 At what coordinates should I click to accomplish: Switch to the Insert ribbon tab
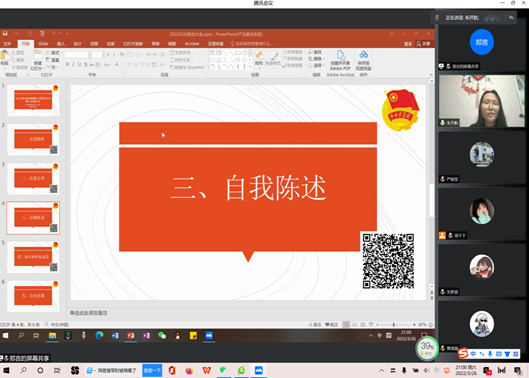coord(61,44)
